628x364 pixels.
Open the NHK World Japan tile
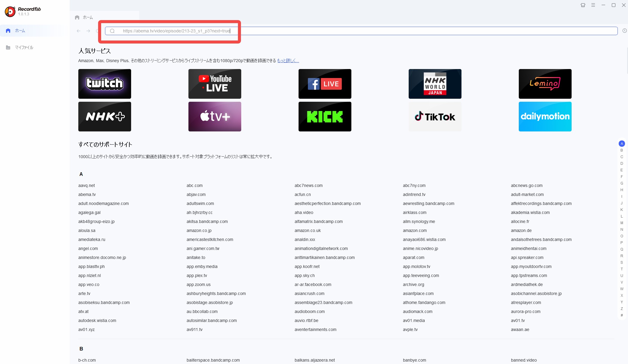[435, 84]
